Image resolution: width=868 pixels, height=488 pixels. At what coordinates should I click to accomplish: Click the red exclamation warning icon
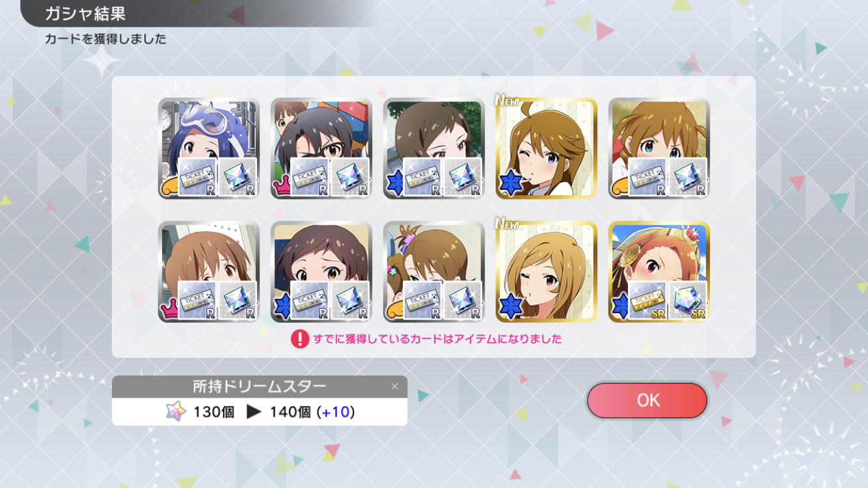pos(299,339)
